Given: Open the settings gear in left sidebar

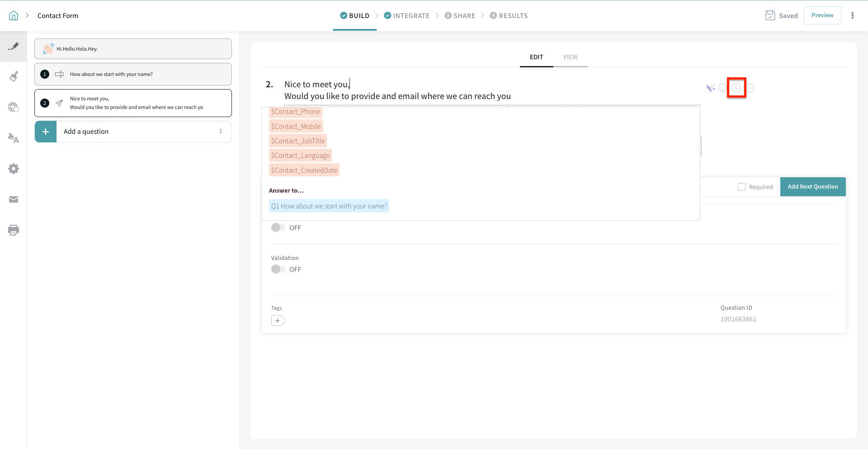Looking at the screenshot, I should point(14,169).
